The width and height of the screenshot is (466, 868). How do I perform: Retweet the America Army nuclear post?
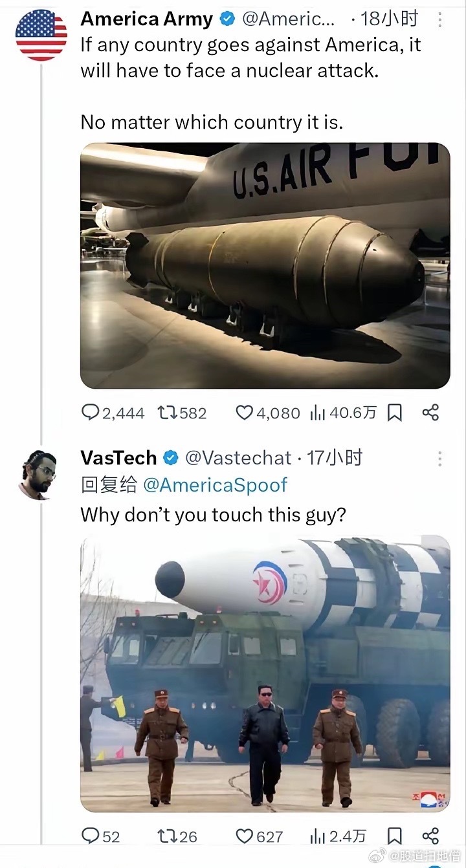coord(168,413)
